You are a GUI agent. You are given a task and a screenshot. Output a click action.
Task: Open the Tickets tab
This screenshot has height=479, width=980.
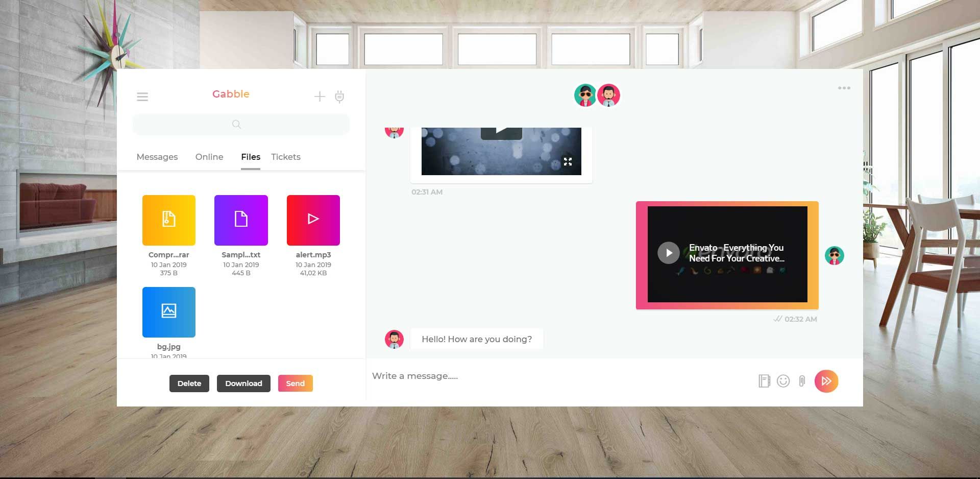click(x=286, y=157)
